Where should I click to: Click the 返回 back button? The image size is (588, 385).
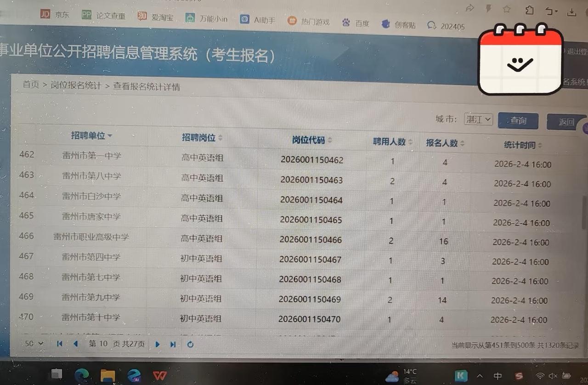tap(566, 122)
